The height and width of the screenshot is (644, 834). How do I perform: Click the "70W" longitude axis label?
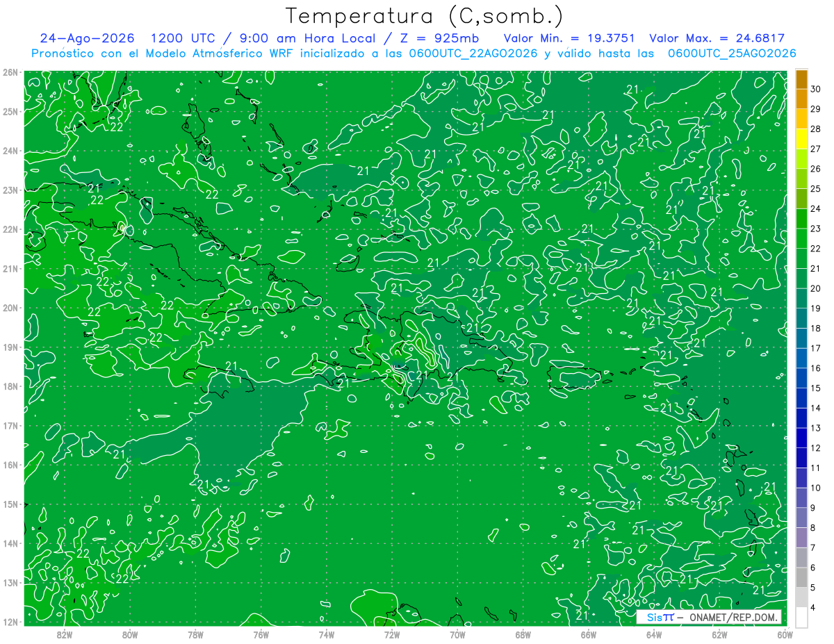click(x=457, y=635)
